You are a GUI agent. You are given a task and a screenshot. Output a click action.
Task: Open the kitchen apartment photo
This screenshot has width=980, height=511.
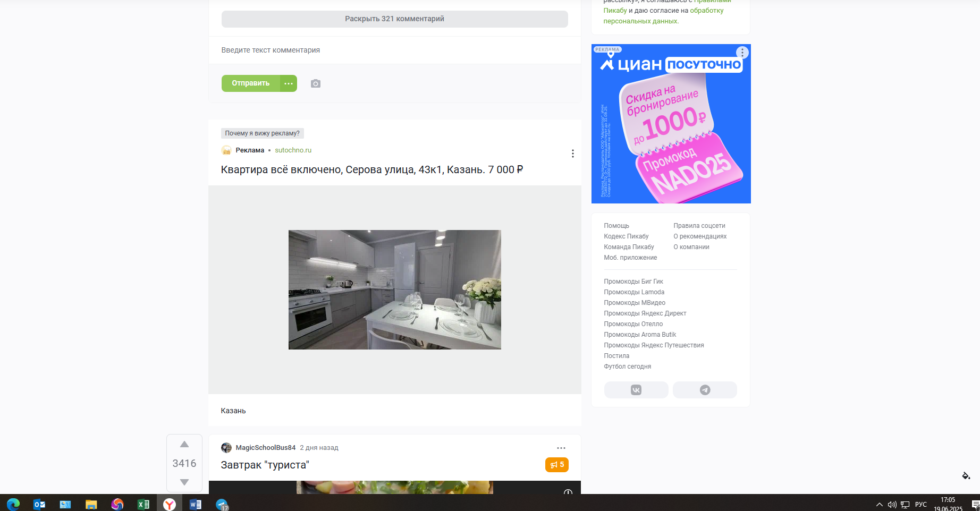click(x=394, y=289)
